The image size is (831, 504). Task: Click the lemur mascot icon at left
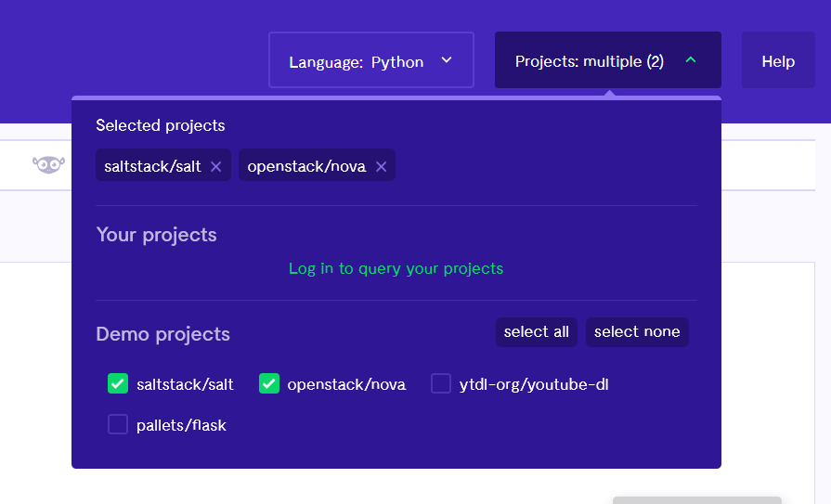pos(49,165)
